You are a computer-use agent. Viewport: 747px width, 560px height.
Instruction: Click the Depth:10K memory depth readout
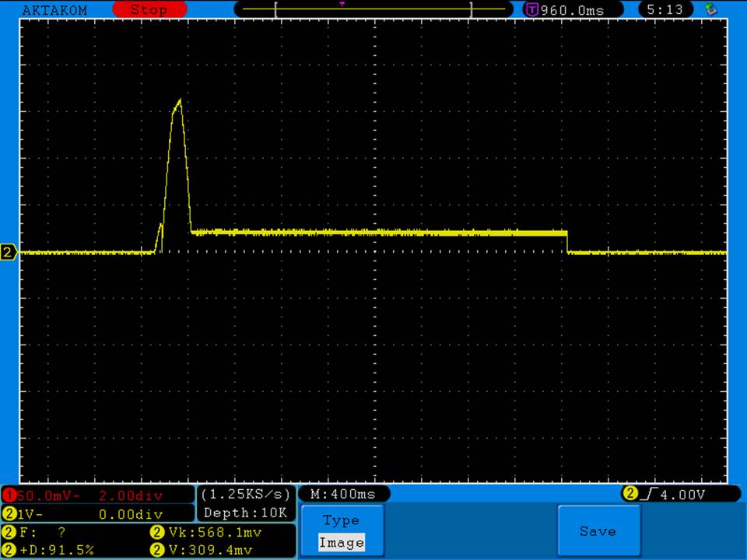[x=245, y=513]
